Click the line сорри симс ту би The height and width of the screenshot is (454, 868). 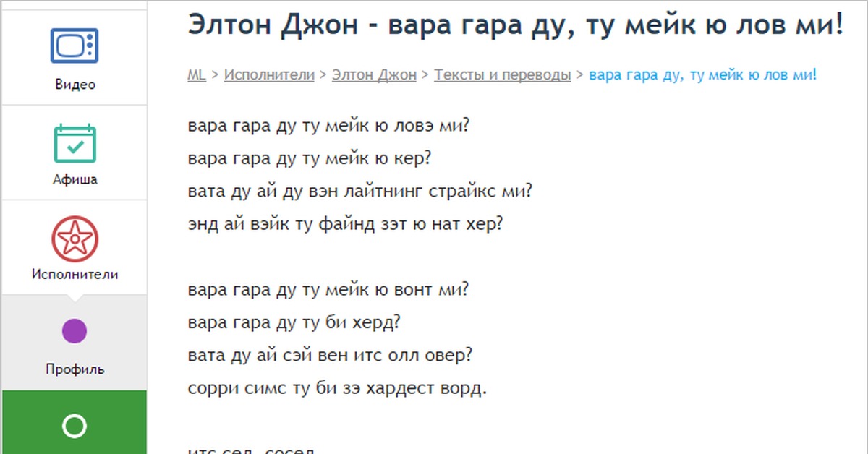tap(337, 388)
